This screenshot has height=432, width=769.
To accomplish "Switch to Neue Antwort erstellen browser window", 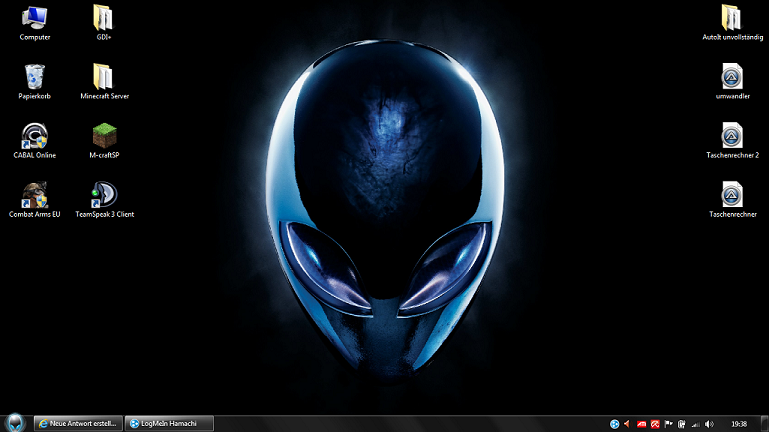I will (x=78, y=423).
